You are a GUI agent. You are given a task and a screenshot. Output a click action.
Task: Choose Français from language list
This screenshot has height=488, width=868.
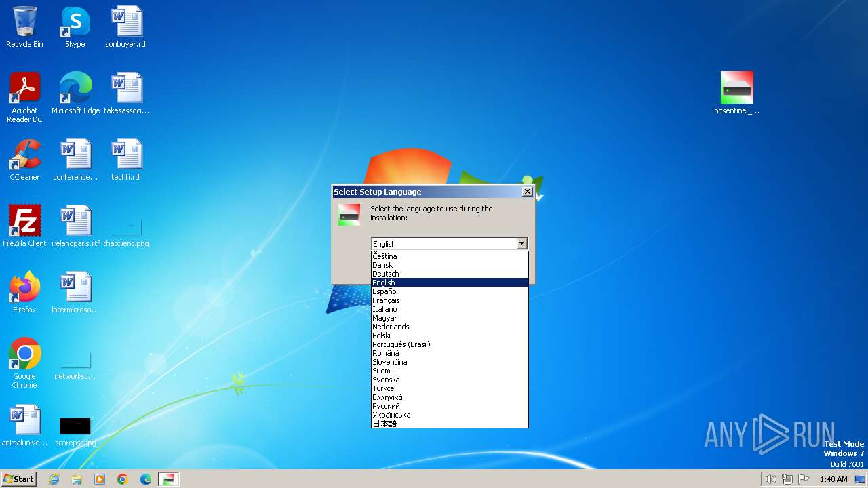click(450, 300)
